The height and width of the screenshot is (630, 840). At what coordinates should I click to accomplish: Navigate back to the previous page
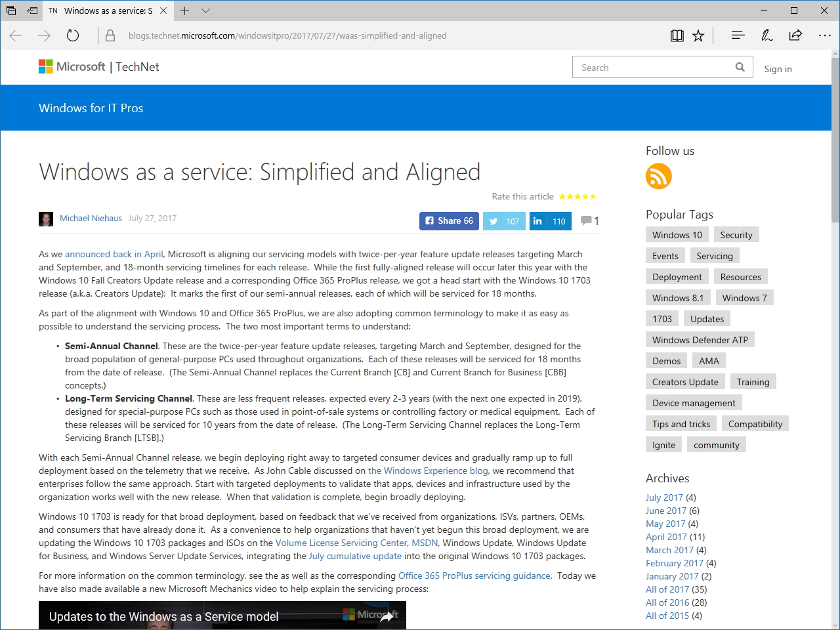tap(15, 35)
